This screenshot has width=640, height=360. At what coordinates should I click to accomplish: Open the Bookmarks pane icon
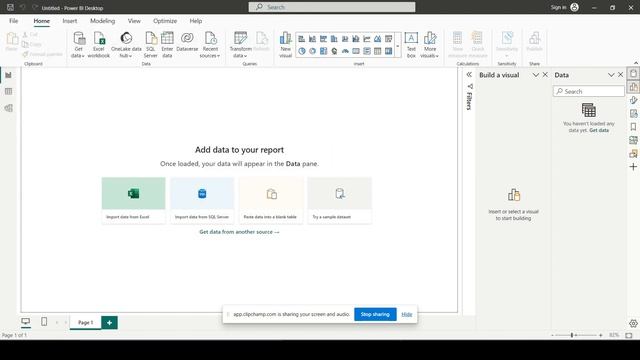633,127
